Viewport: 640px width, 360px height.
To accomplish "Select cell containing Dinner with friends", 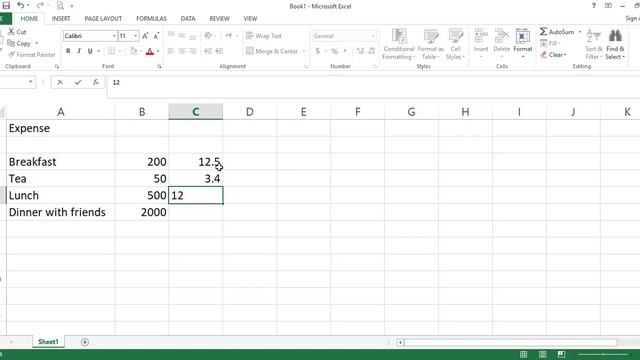I will coord(60,212).
